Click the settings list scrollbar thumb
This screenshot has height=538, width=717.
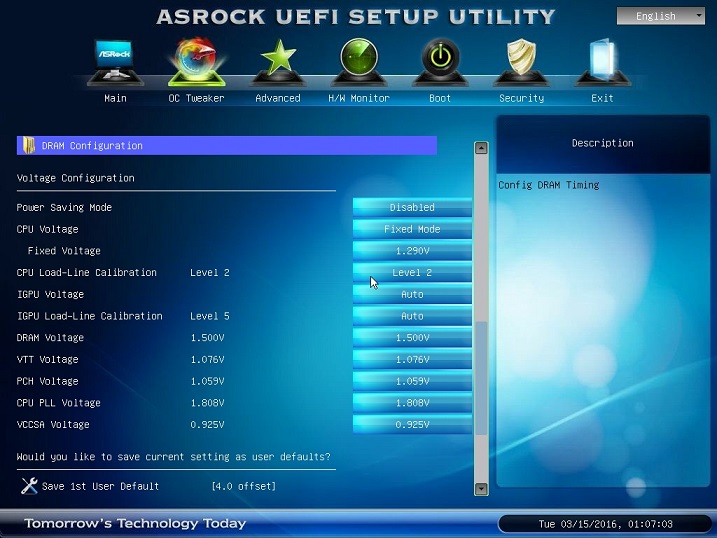pyautogui.click(x=481, y=378)
